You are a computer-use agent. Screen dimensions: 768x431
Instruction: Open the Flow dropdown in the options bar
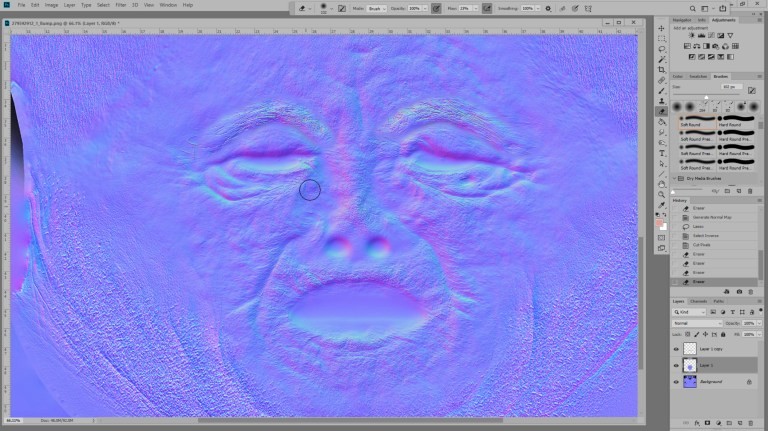coord(475,8)
